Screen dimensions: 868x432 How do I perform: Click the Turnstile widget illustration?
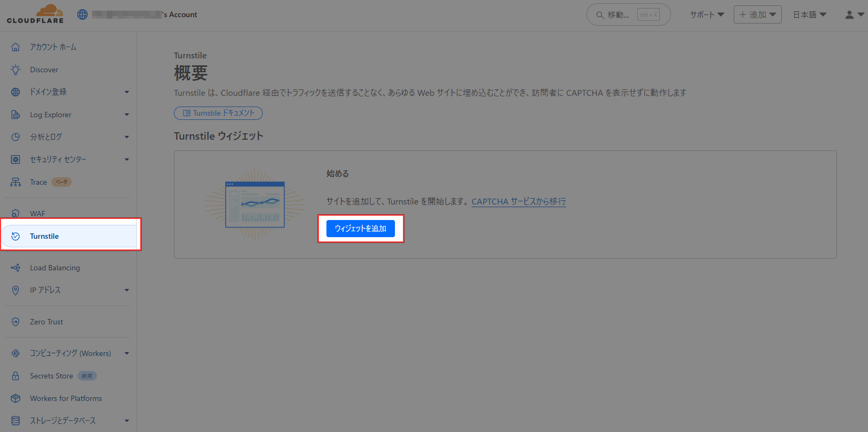[x=255, y=204]
